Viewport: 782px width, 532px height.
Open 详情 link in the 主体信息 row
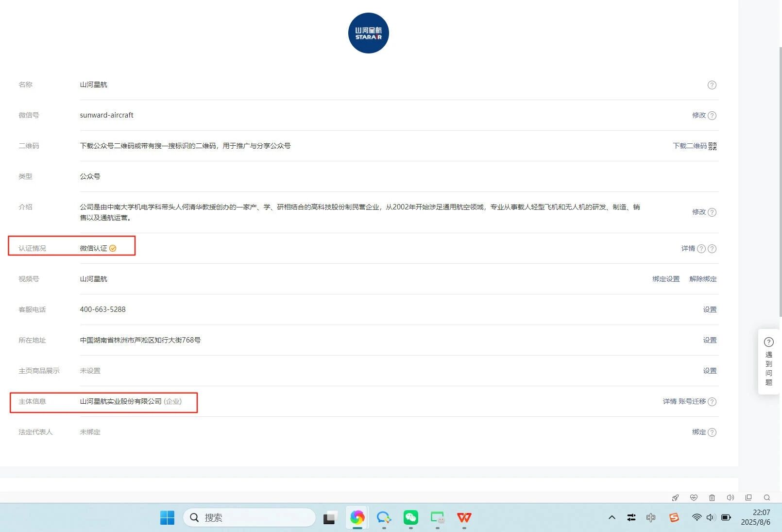(x=670, y=402)
